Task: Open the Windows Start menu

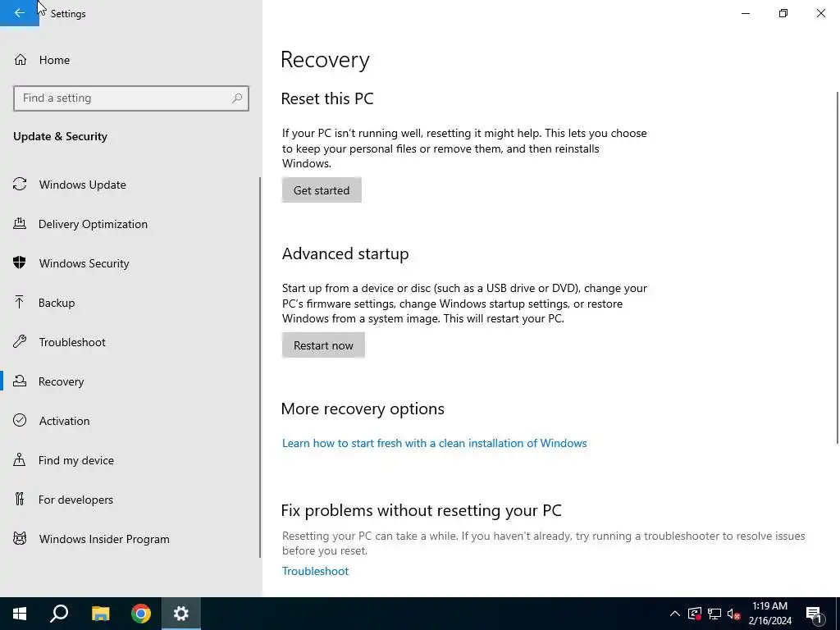Action: coord(20,614)
